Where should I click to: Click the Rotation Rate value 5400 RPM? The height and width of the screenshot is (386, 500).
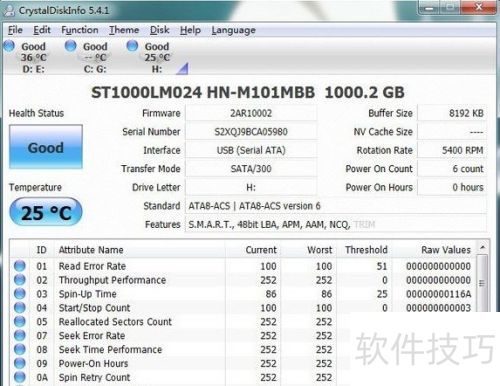[452, 150]
